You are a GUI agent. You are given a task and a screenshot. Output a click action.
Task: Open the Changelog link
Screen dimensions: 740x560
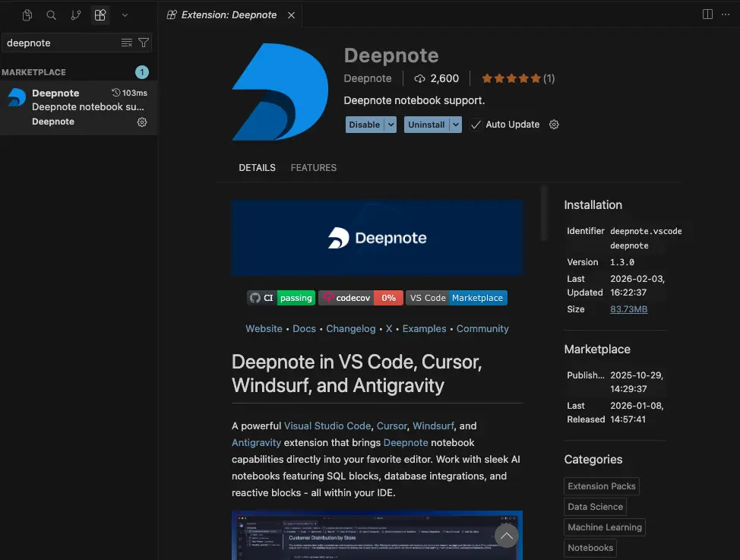tap(351, 328)
